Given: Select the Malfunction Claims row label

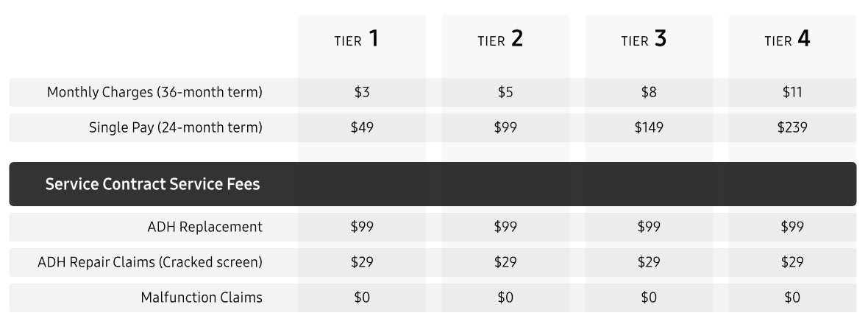Looking at the screenshot, I should pos(202,297).
